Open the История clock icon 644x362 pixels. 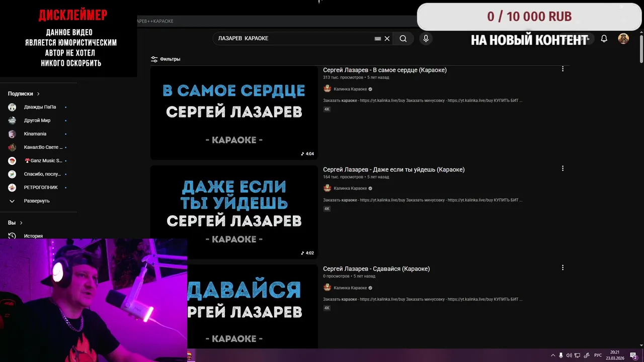[x=12, y=236]
